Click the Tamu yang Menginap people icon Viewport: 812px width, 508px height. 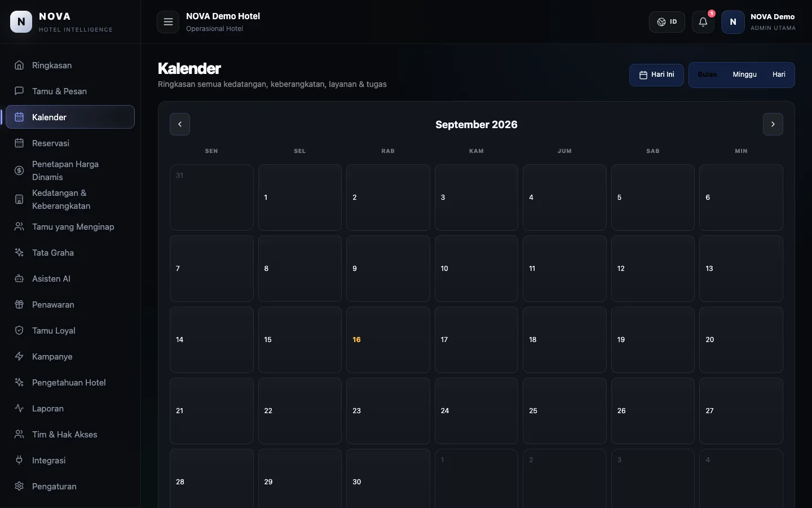click(x=19, y=227)
